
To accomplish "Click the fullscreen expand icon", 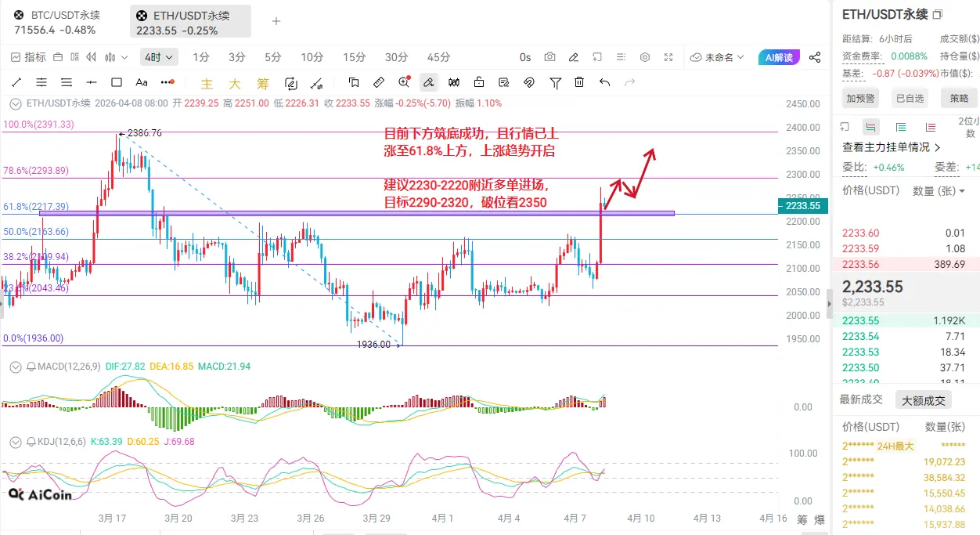I will click(668, 57).
